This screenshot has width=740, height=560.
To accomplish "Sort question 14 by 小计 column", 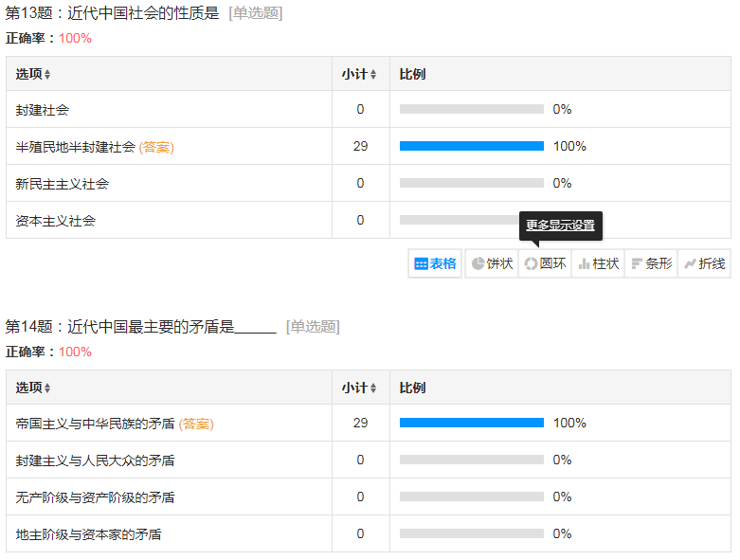I will pos(360,388).
